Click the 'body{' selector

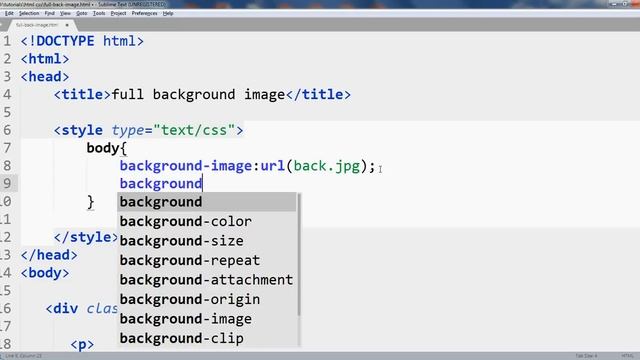(x=107, y=148)
